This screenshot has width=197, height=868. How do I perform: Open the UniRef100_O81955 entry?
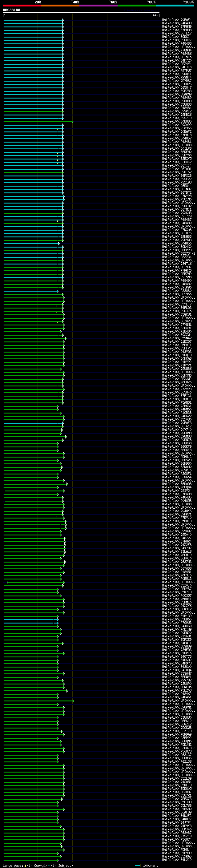coord(177,294)
